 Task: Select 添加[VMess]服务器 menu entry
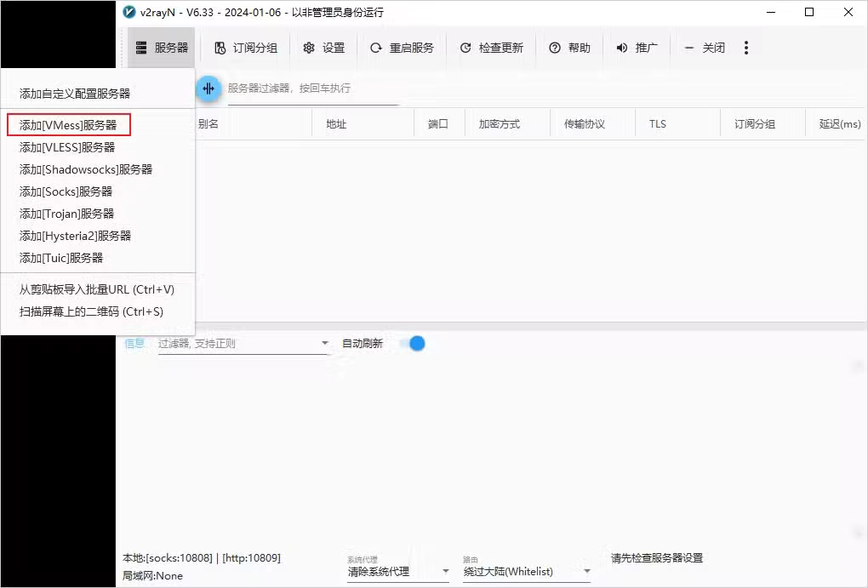pos(68,124)
